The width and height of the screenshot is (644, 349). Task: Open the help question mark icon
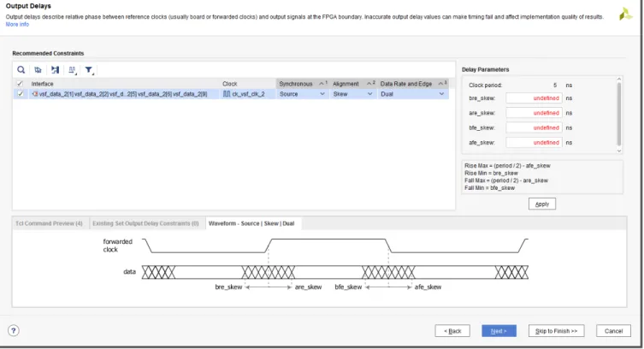pos(14,330)
